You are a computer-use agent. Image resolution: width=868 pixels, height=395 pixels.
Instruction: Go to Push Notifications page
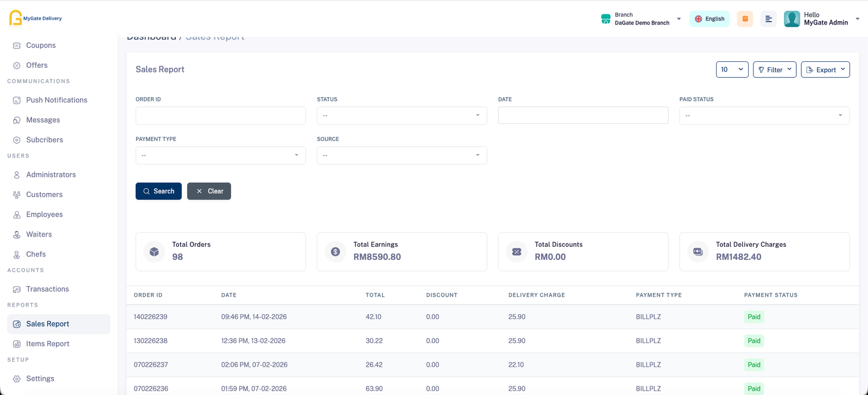click(x=56, y=100)
